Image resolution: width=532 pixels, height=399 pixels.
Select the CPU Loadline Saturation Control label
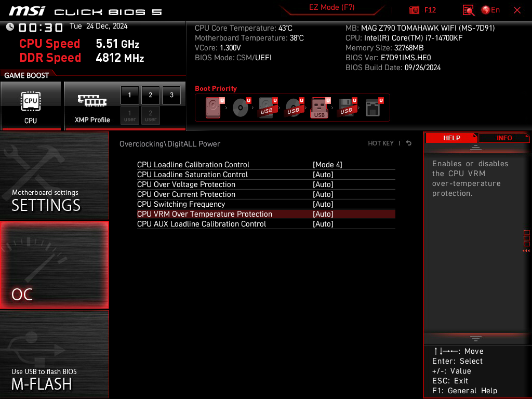(192, 175)
